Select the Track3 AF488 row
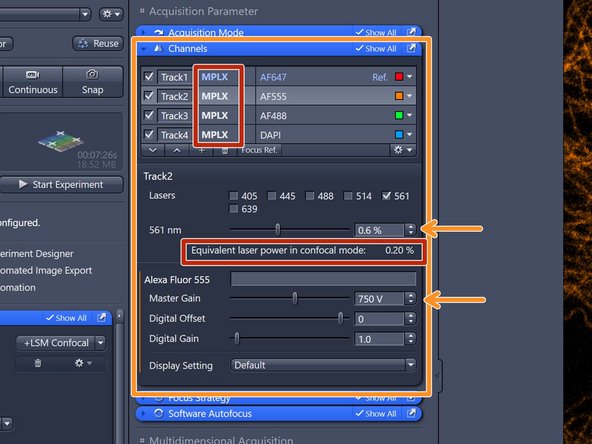Screen dimensions: 592x444 279,116
